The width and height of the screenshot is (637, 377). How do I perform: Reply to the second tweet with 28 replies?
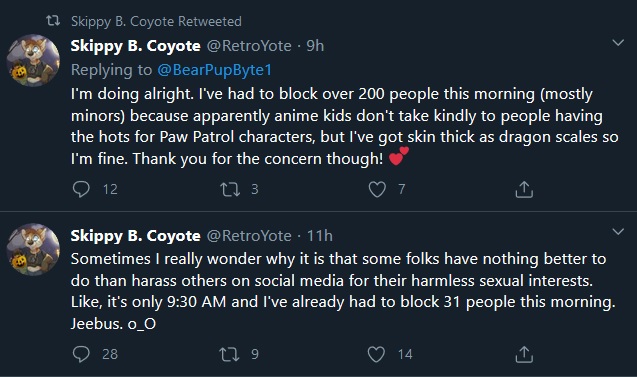(x=81, y=354)
